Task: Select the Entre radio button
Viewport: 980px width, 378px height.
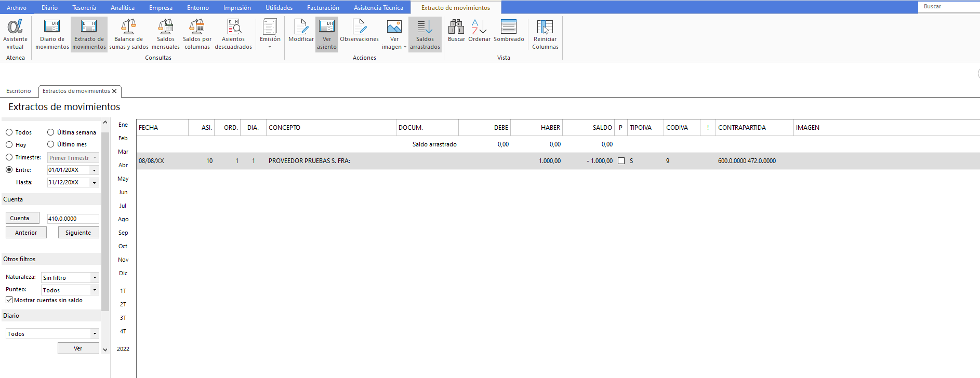Action: click(9, 170)
